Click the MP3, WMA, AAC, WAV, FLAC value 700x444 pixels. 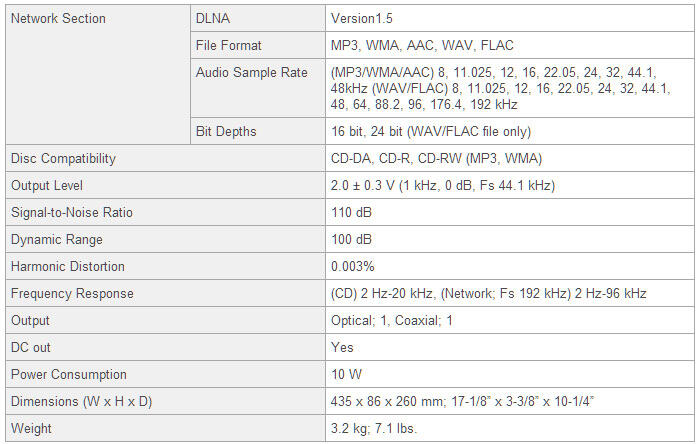tap(422, 46)
